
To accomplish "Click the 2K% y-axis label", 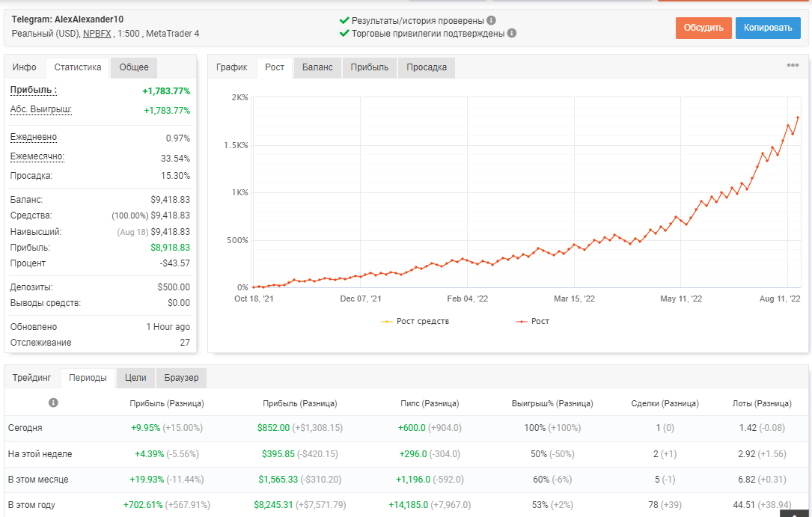I will [x=239, y=97].
